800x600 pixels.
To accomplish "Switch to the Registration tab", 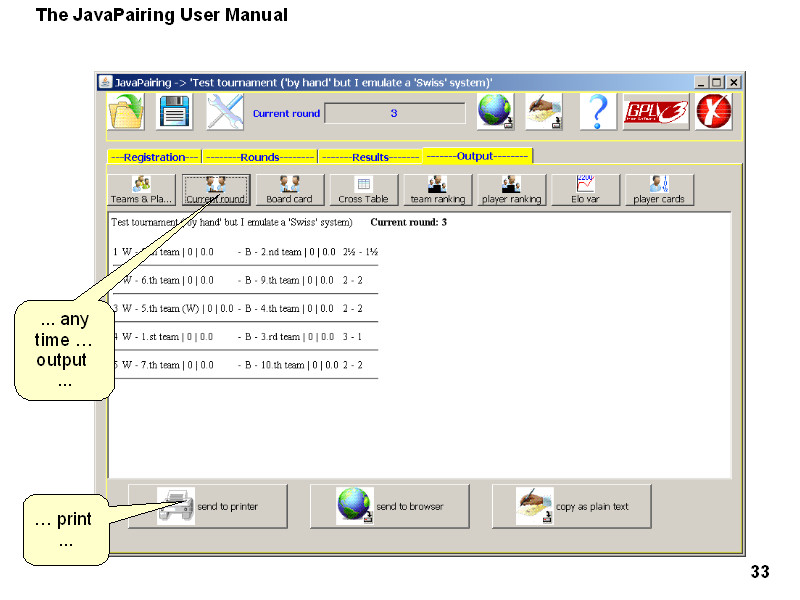I will (x=154, y=157).
